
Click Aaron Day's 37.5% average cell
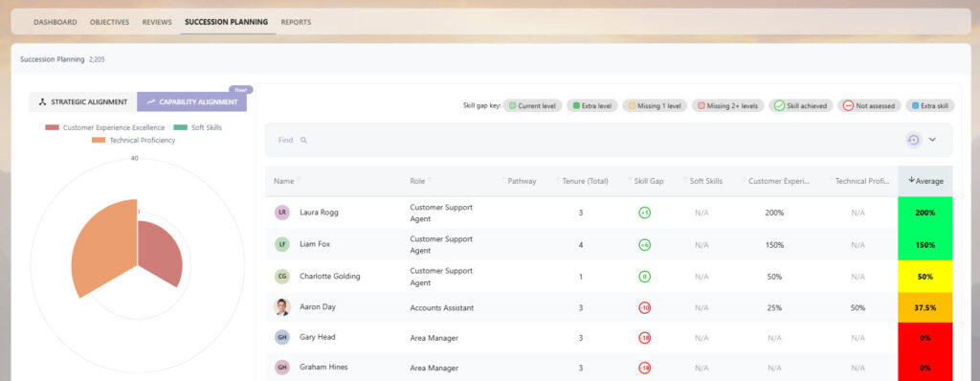(925, 308)
